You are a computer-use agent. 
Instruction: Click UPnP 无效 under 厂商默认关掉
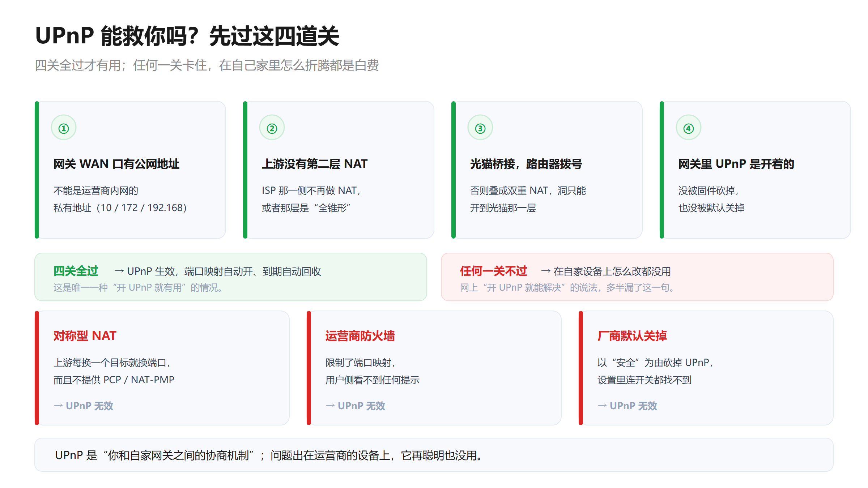coord(634,406)
